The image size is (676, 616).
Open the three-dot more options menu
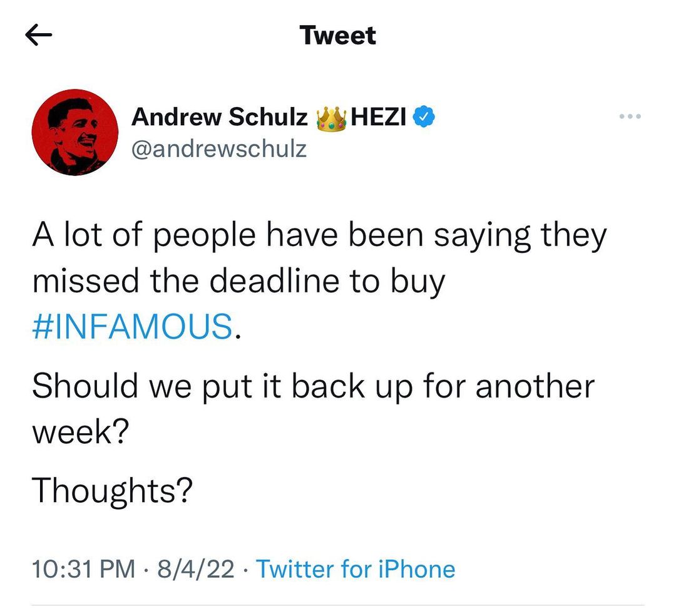pos(630,117)
